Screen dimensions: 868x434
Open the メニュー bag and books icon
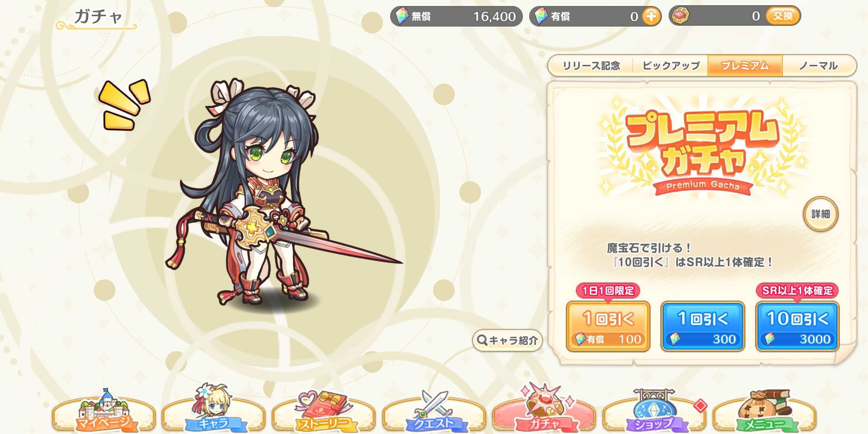pyautogui.click(x=764, y=411)
